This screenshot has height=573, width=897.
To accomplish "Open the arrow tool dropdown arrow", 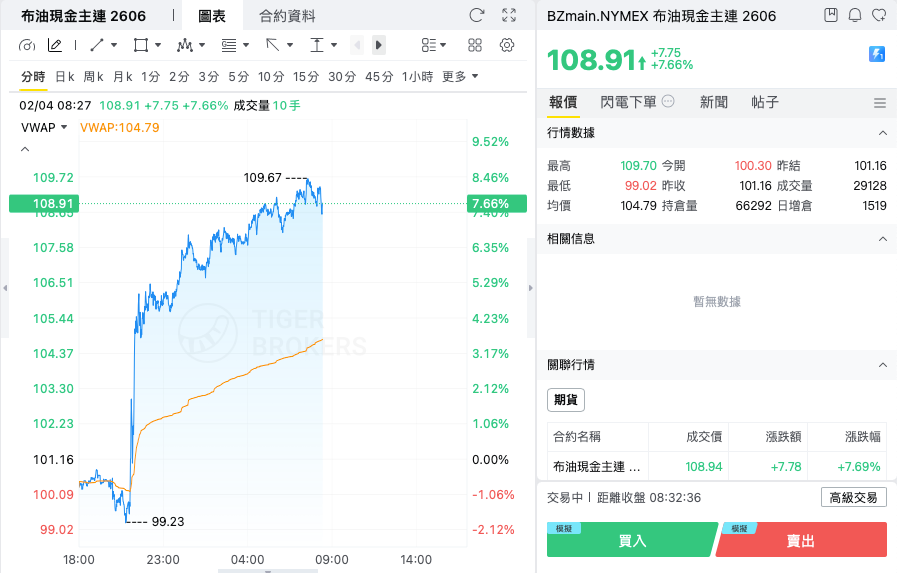I will point(290,45).
